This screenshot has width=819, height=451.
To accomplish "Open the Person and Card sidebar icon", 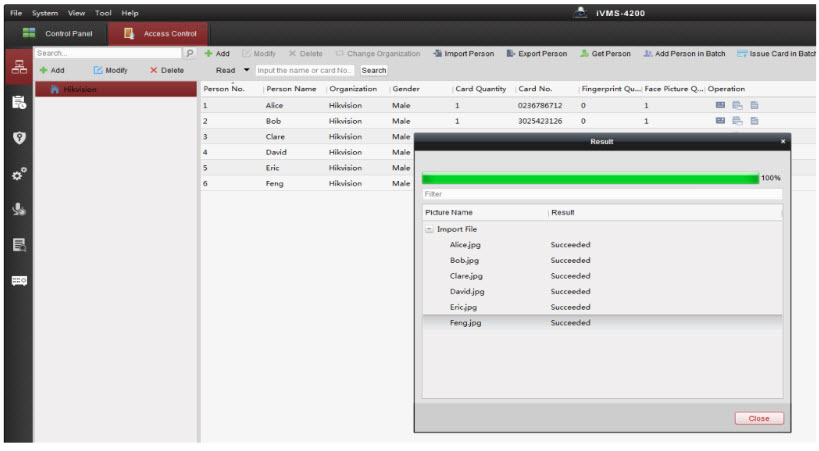I will tap(17, 68).
